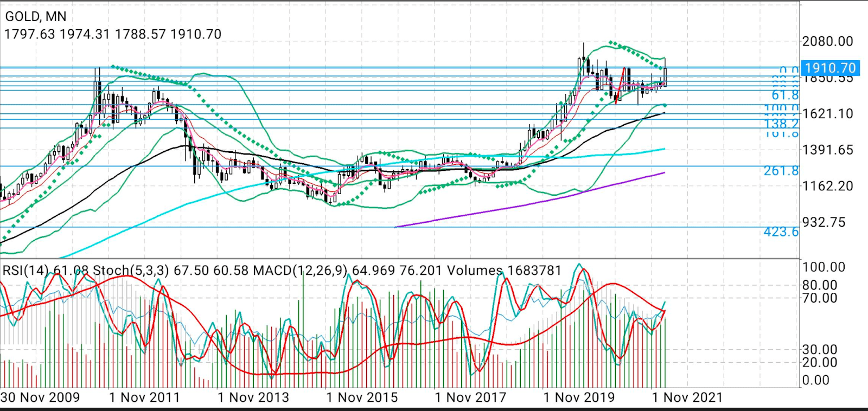The width and height of the screenshot is (868, 411).
Task: Select the 100.00 oscillator scale label
Action: 824,267
